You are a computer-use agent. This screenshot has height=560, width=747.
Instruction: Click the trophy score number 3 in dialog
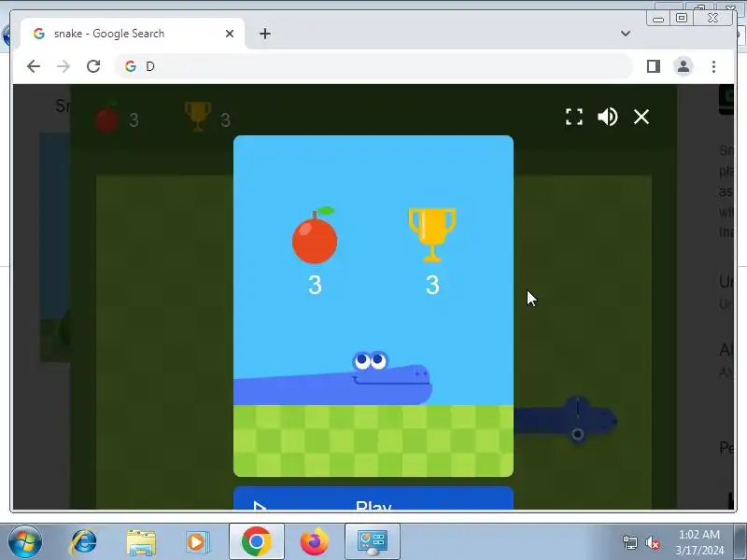pyautogui.click(x=432, y=285)
